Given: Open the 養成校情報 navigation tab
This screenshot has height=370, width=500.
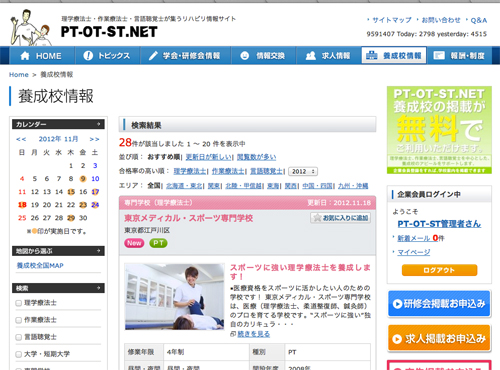Looking at the screenshot, I should [x=394, y=55].
